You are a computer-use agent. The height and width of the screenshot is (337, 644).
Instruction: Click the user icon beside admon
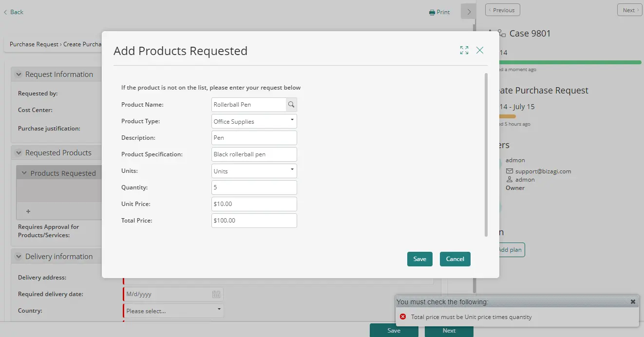510,180
